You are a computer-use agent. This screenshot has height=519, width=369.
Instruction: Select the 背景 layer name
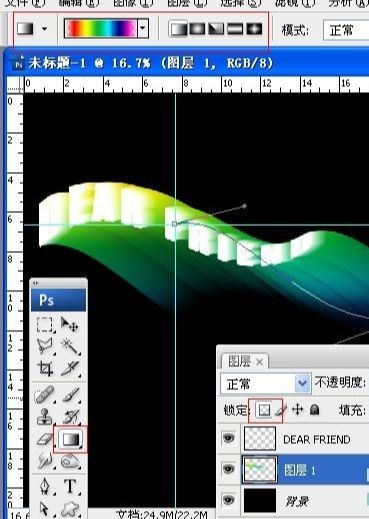click(x=297, y=501)
